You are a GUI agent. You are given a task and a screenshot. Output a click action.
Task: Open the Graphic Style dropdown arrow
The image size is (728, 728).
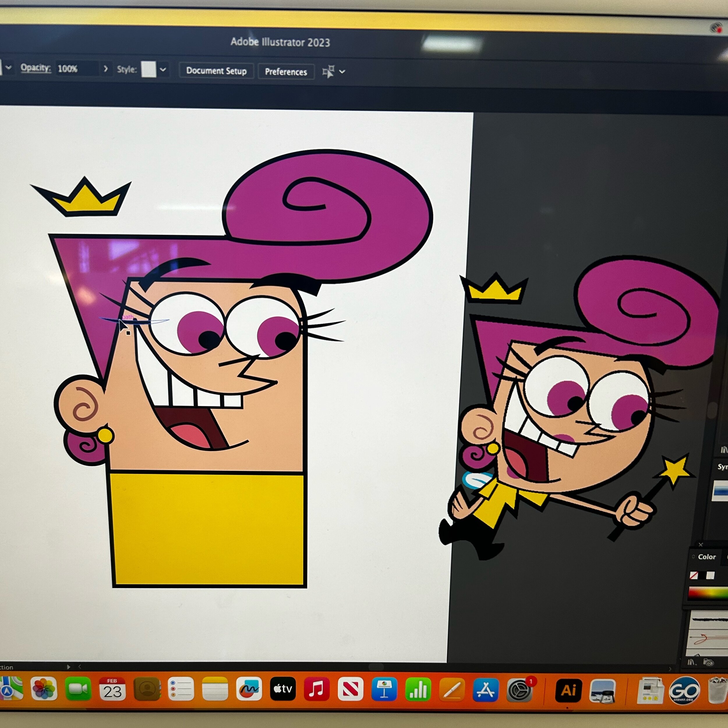[x=163, y=70]
